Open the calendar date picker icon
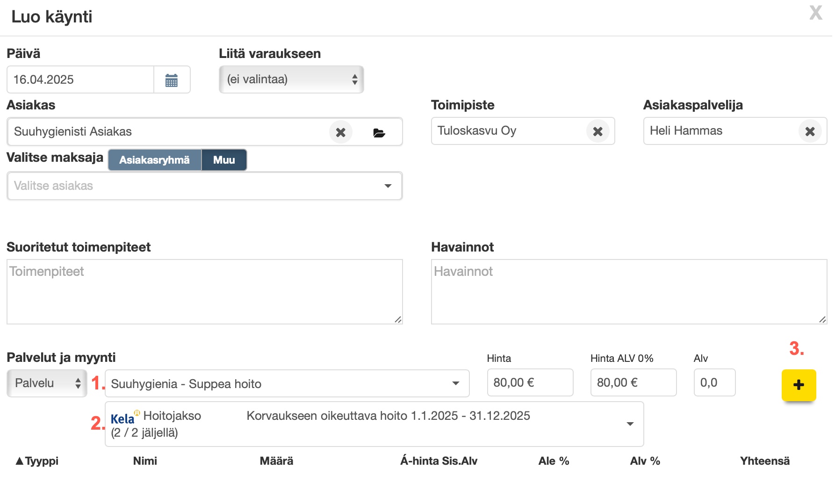Viewport: 835px width, 504px height. point(172,80)
